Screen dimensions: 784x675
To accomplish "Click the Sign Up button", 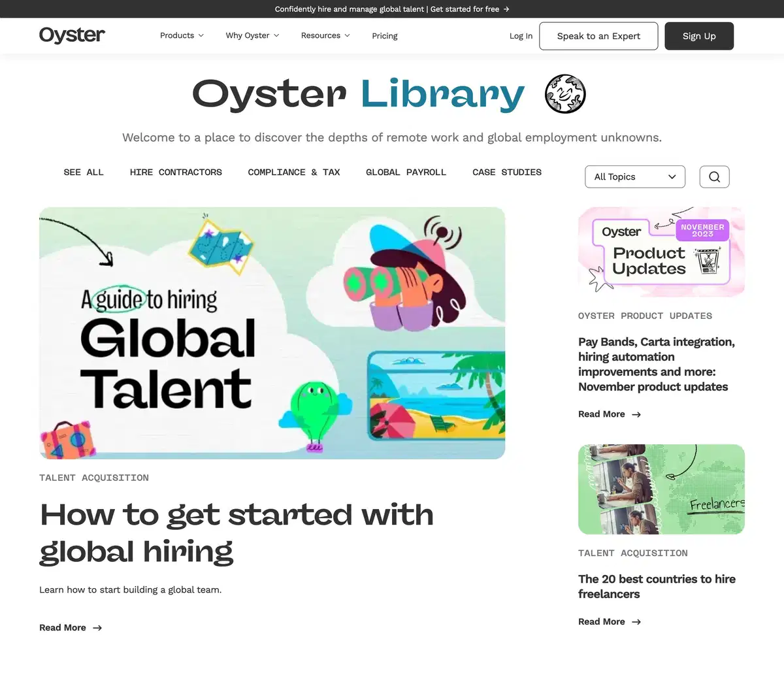I will (699, 36).
